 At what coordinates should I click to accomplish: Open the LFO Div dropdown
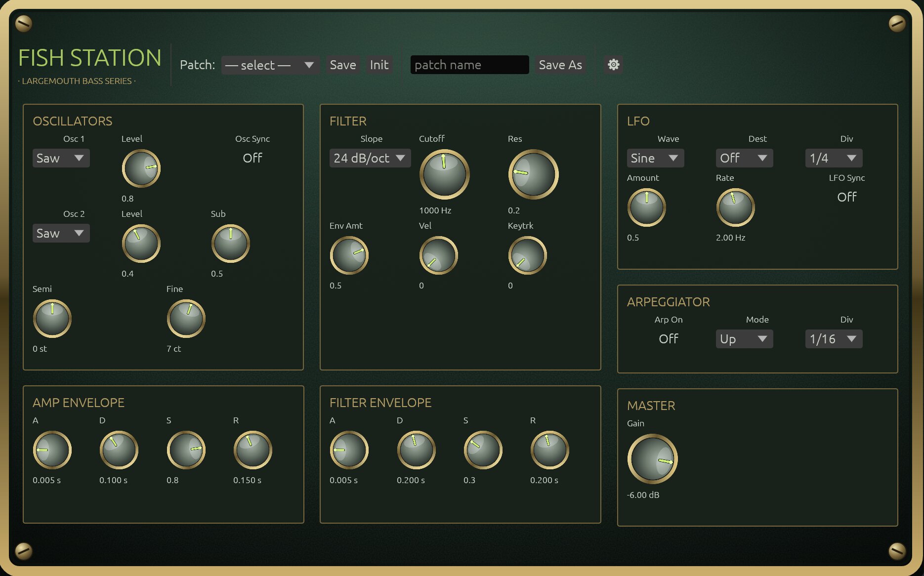pyautogui.click(x=834, y=158)
